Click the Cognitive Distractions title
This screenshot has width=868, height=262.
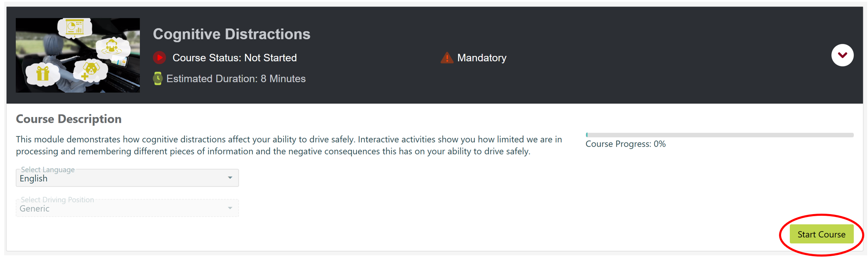coord(232,34)
